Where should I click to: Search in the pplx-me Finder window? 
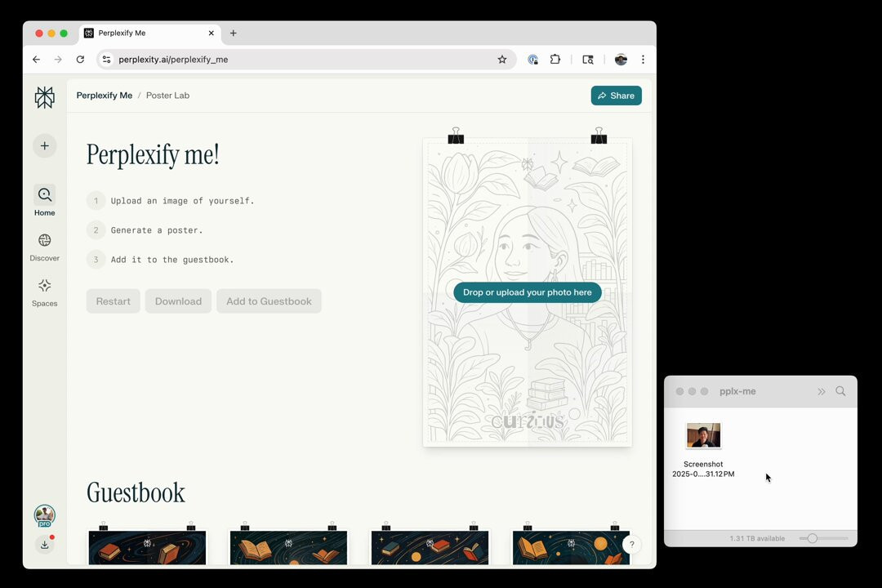[x=840, y=391]
